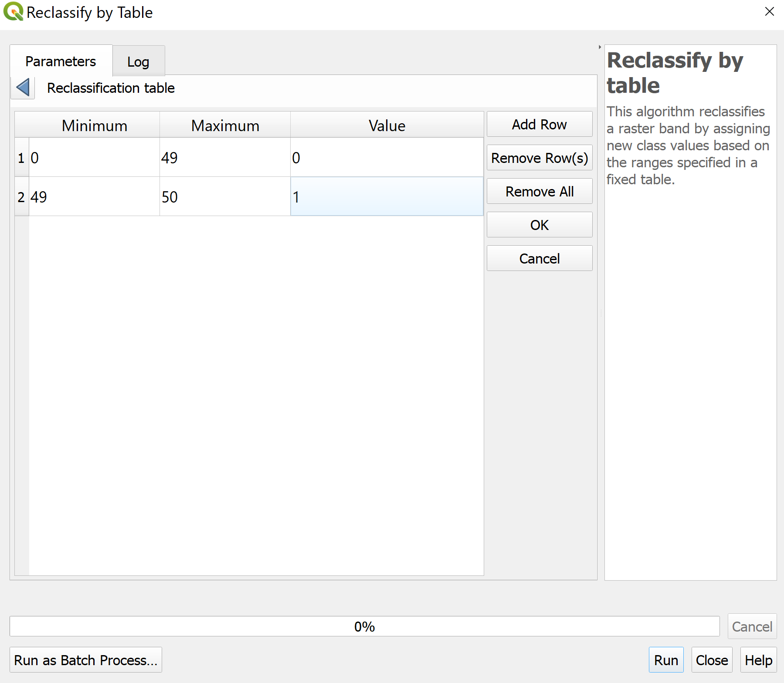Select the Parameters tab
This screenshot has width=784, height=683.
click(x=61, y=61)
